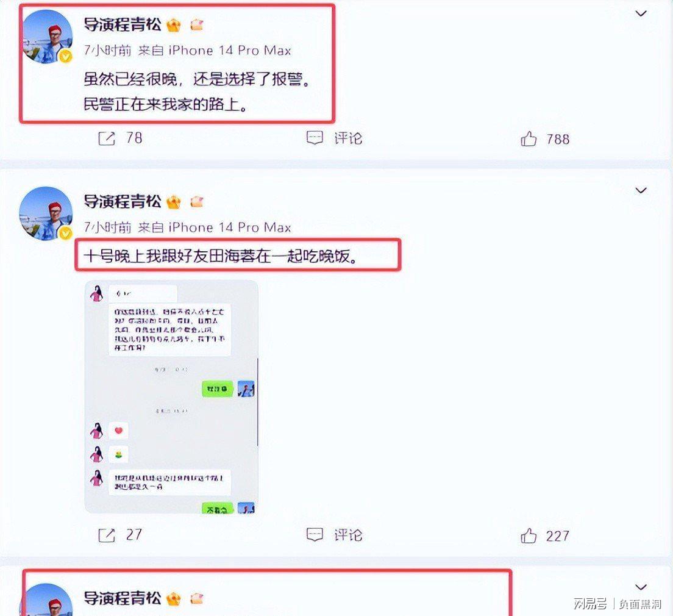
Task: Click the crown badge on the second post
Action: 174,202
